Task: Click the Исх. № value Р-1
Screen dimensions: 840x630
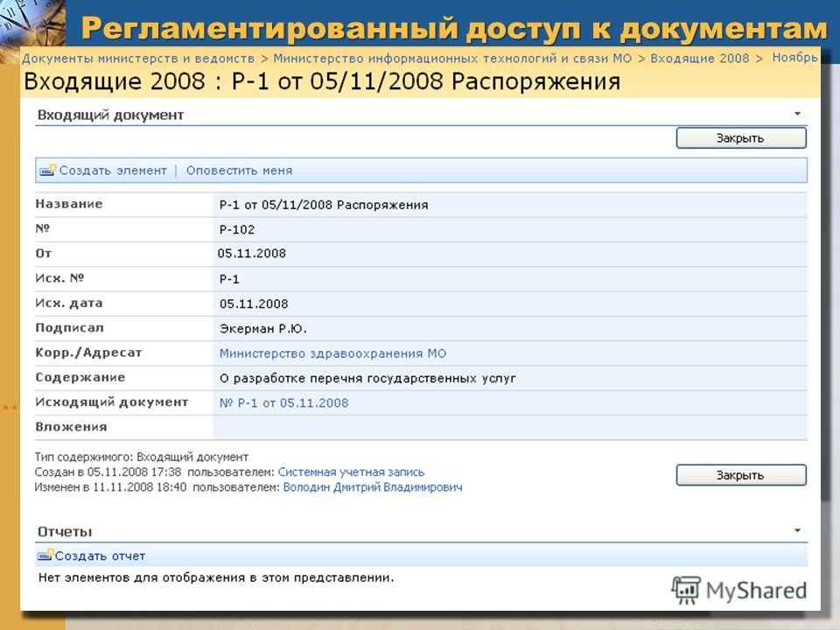Action: [x=229, y=279]
